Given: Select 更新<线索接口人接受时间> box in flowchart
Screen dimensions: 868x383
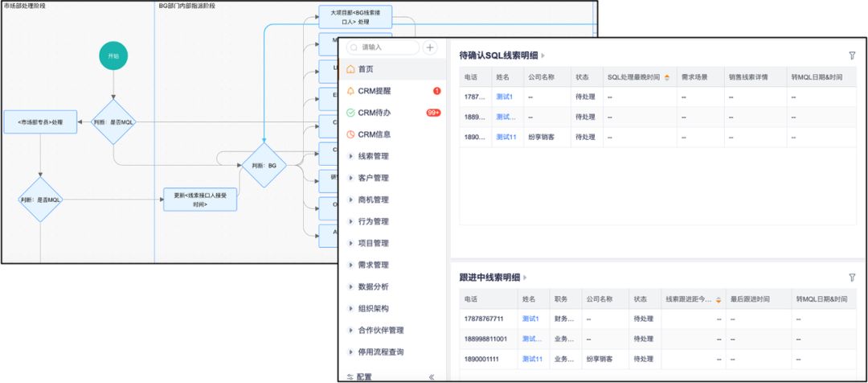Looking at the screenshot, I should 200,200.
